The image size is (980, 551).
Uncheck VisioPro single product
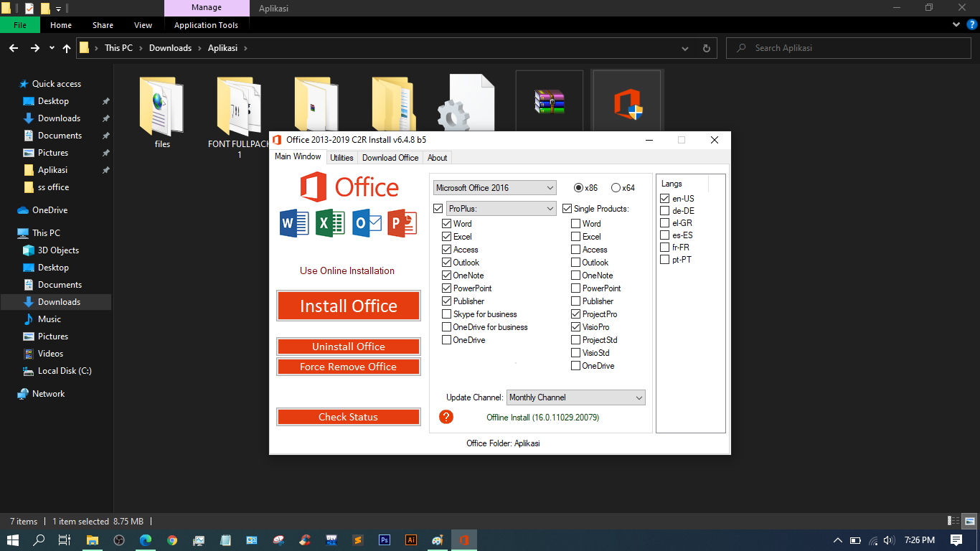coord(576,327)
